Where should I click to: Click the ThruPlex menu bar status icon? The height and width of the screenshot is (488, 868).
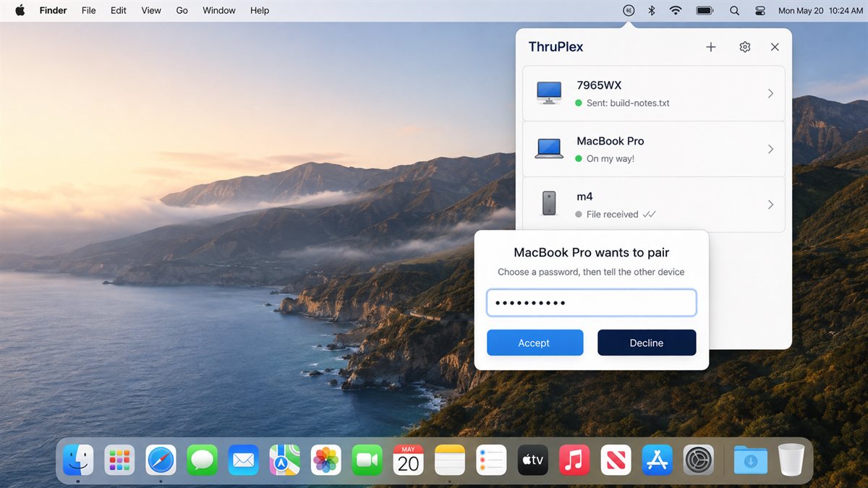click(629, 11)
